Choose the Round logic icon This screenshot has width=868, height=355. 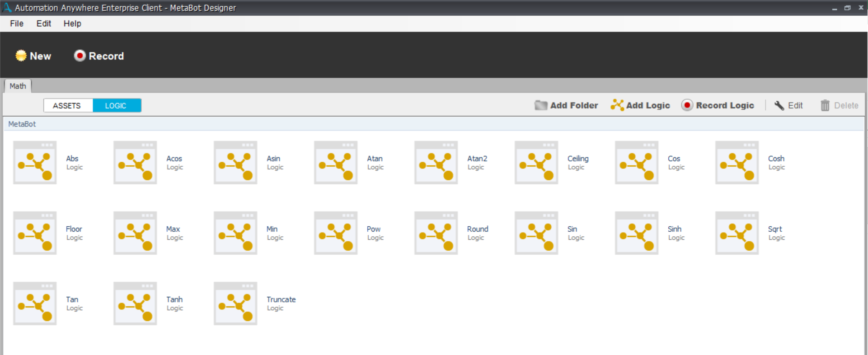click(436, 233)
